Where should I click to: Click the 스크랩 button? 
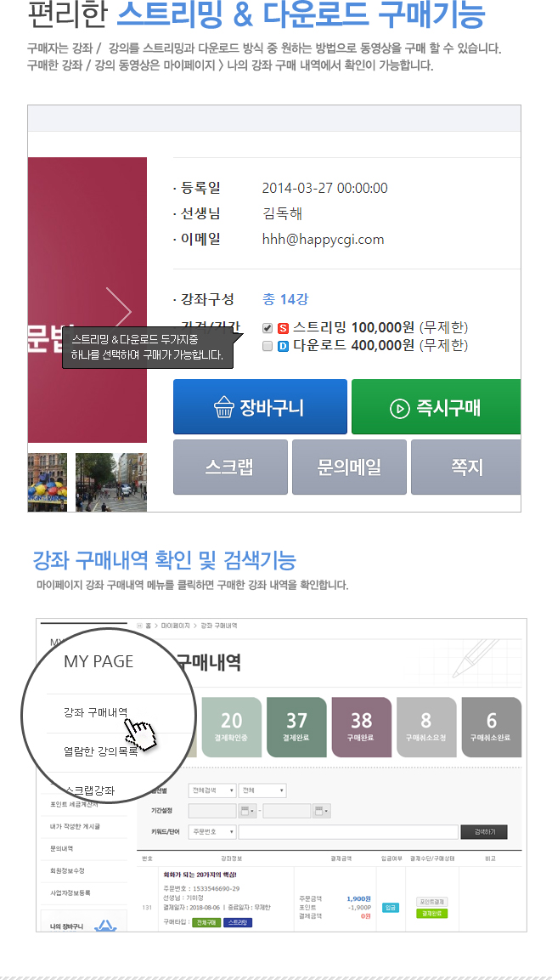point(230,467)
